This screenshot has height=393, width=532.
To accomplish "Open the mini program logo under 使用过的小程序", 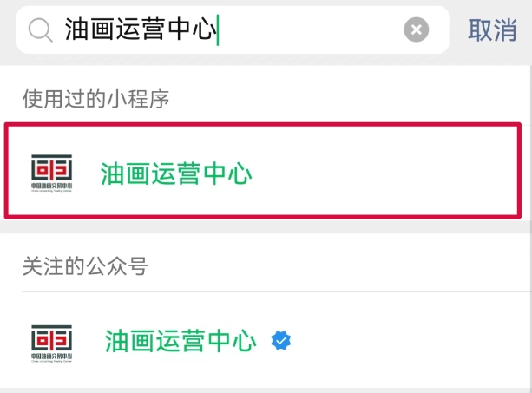I will (51, 174).
